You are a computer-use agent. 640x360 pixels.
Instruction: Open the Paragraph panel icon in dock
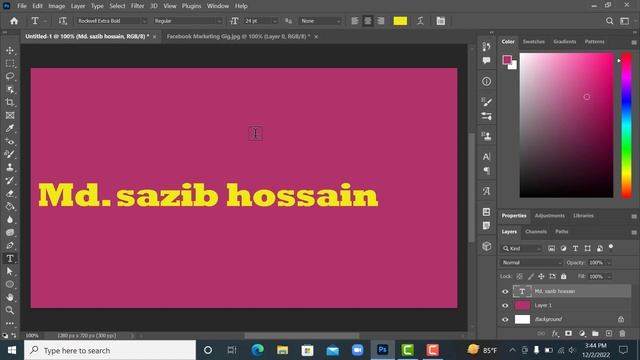(487, 171)
